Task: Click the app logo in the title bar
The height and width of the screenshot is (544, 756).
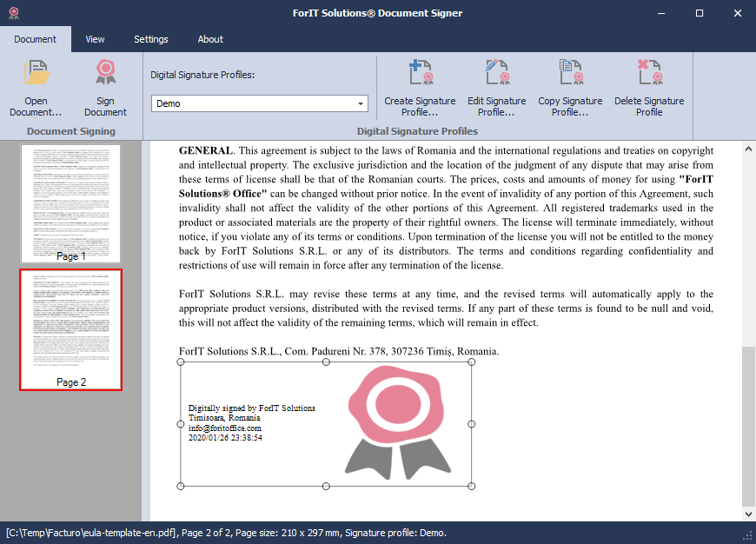Action: coord(14,14)
